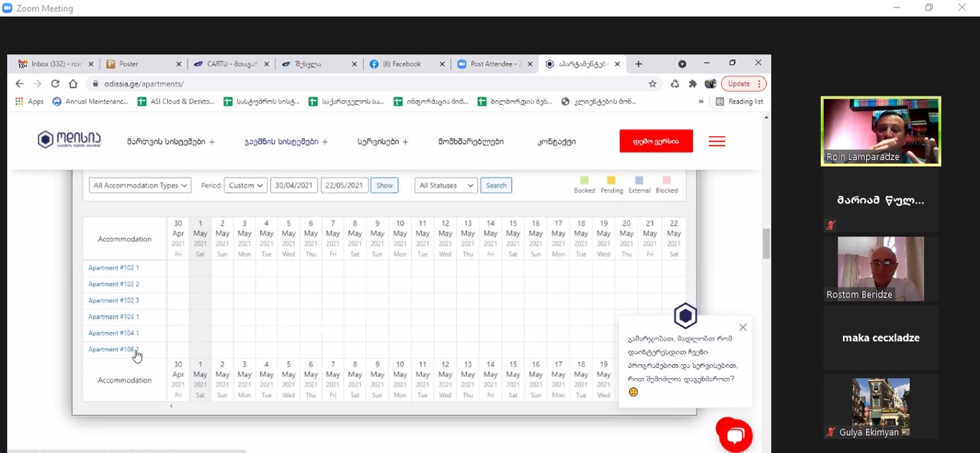Open a new browser tab
This screenshot has height=453, width=980.
point(639,64)
